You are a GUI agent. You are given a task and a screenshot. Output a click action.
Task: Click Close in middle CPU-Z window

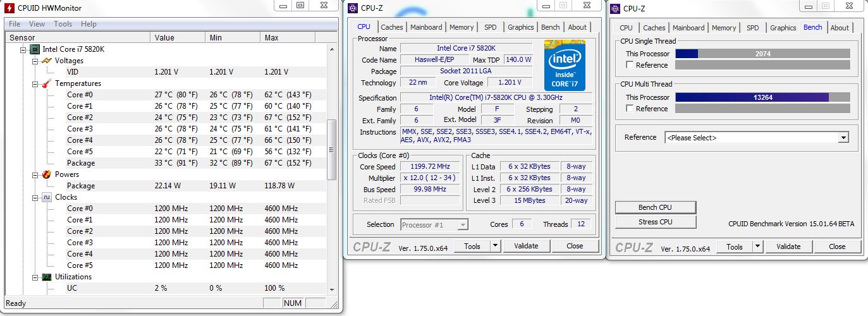(x=575, y=246)
